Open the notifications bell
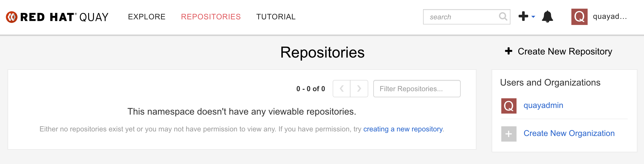644x164 pixels. tap(547, 17)
